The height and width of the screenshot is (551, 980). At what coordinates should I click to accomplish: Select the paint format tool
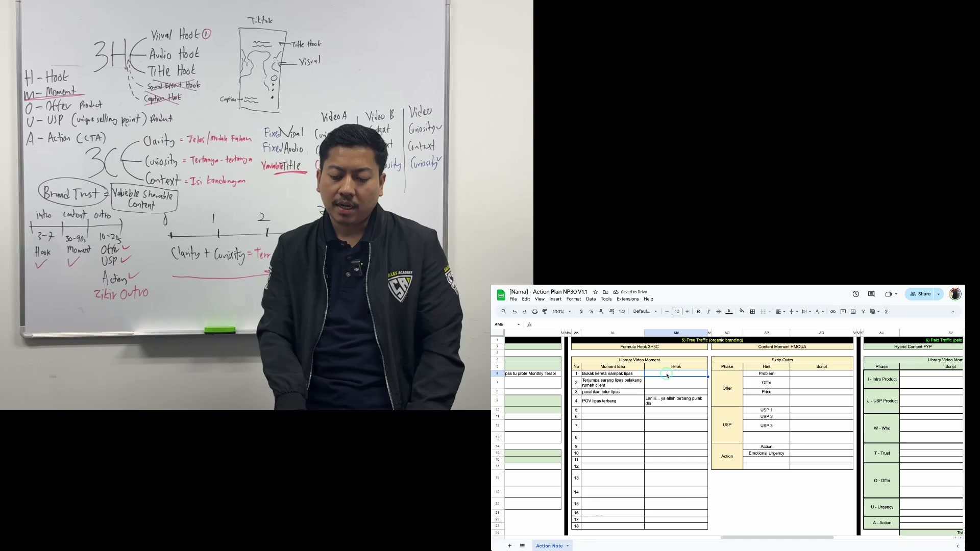545,312
